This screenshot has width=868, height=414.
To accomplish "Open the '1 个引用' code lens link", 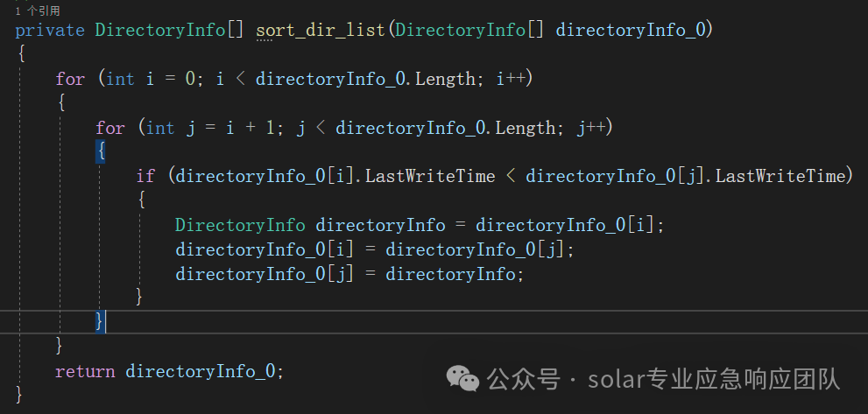I will (38, 11).
